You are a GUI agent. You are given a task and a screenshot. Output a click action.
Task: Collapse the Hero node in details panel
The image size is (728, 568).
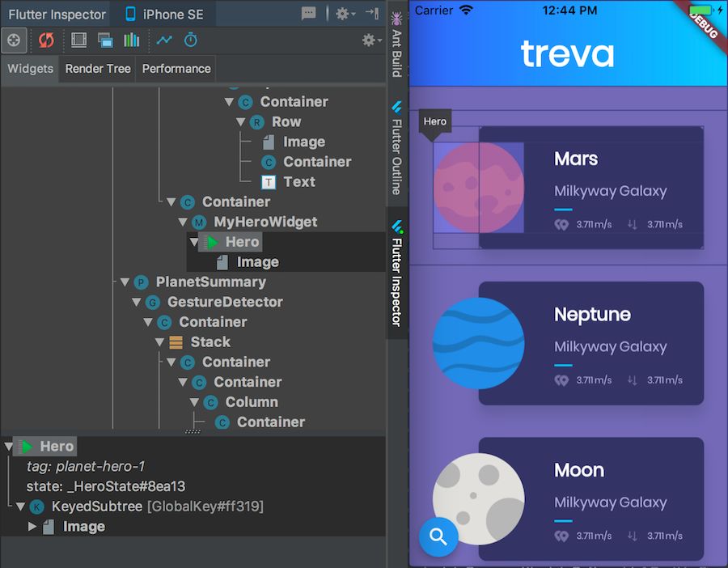coord(8,447)
